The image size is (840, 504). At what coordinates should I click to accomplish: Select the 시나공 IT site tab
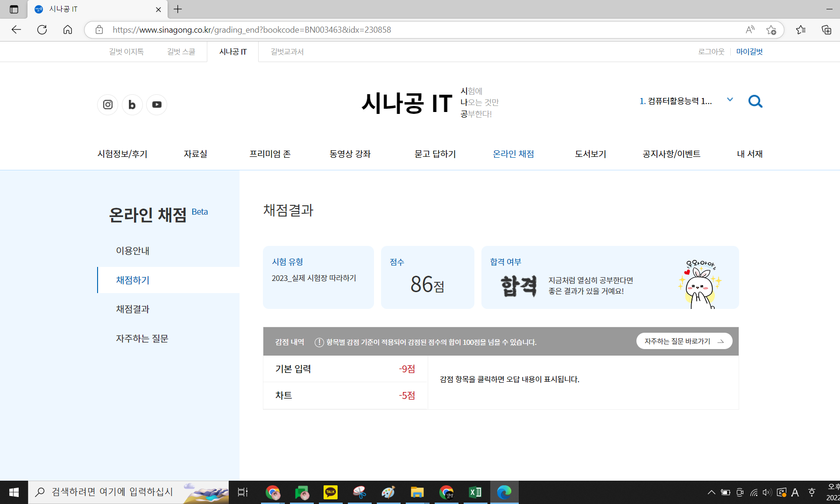[x=233, y=52]
